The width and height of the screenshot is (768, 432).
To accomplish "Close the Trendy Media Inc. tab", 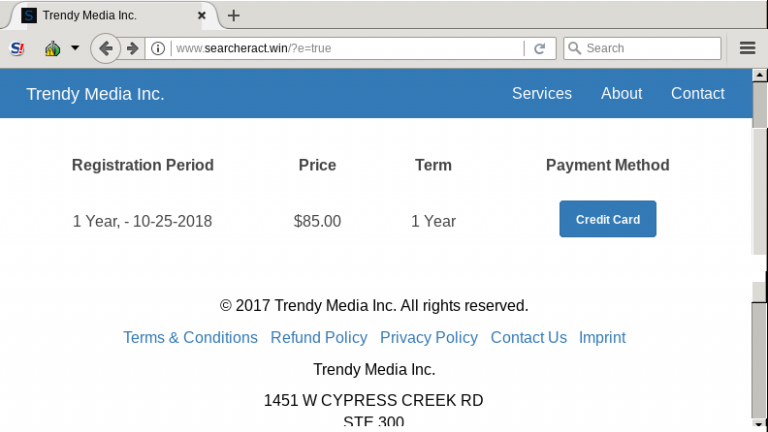I will pyautogui.click(x=201, y=16).
